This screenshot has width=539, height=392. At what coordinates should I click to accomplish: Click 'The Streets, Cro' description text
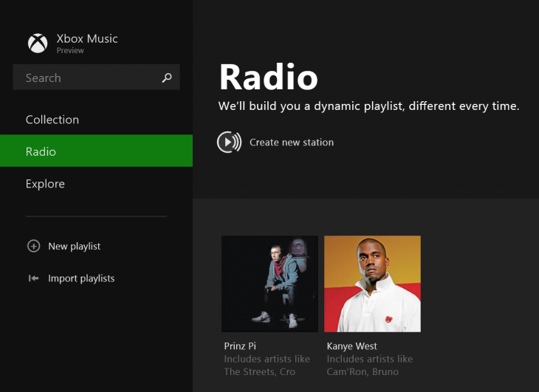point(259,371)
